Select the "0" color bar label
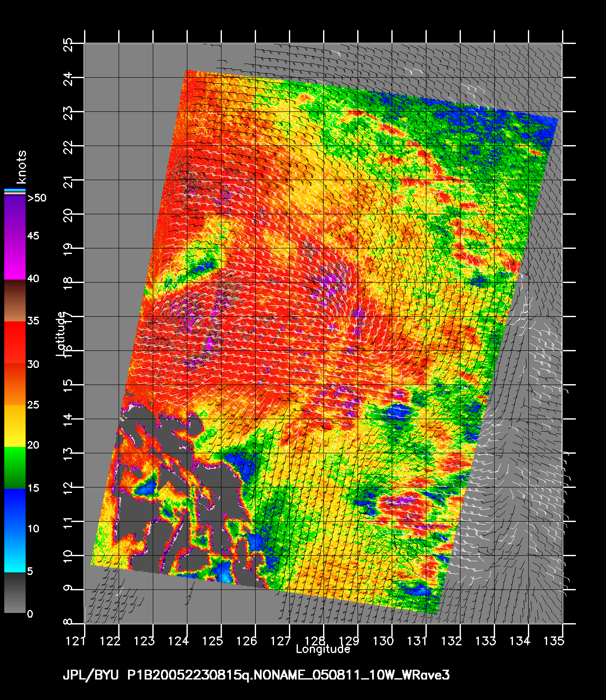This screenshot has height=700, width=606. coord(30,614)
